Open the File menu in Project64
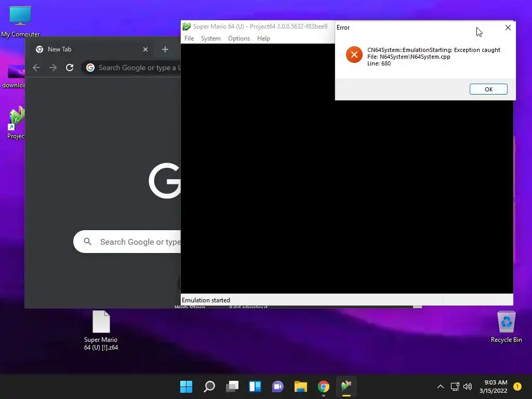Image resolution: width=532 pixels, height=399 pixels. click(189, 38)
